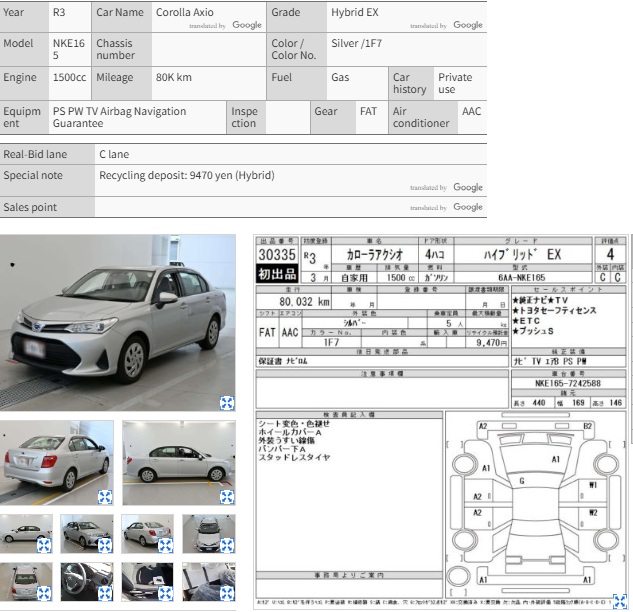Image resolution: width=633 pixels, height=612 pixels.
Task: Enlarge the main front-left car photo via expand icon
Action: click(x=227, y=402)
